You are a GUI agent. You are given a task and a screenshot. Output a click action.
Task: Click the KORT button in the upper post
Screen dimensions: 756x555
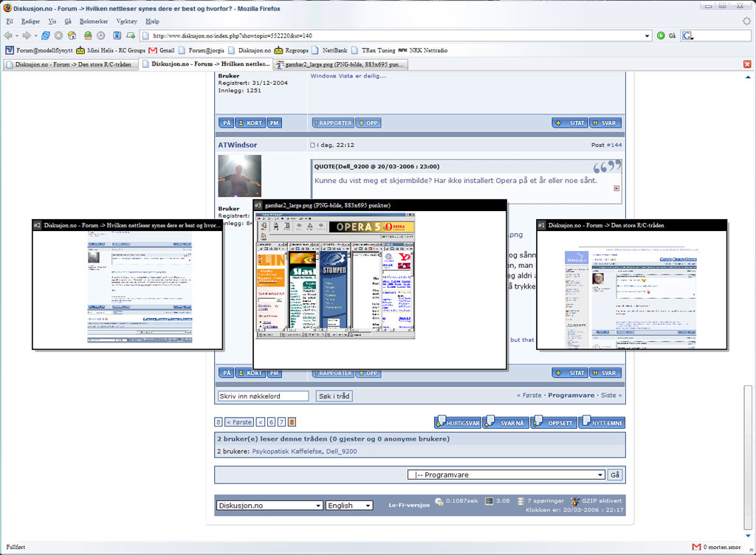coord(250,123)
